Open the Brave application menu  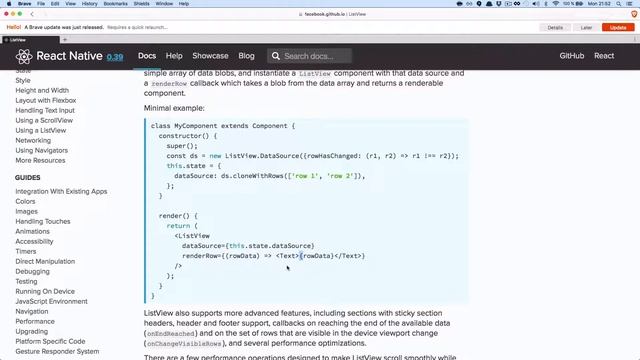coord(24,4)
